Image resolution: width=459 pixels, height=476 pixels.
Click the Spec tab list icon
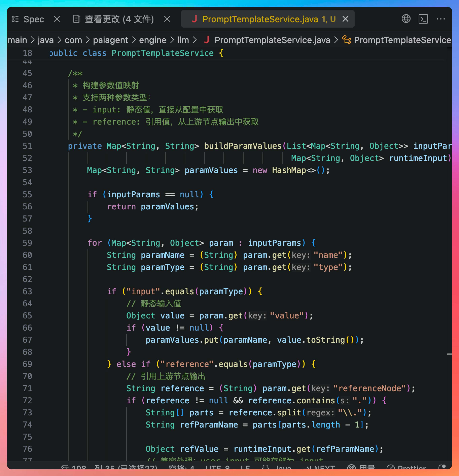pyautogui.click(x=15, y=19)
